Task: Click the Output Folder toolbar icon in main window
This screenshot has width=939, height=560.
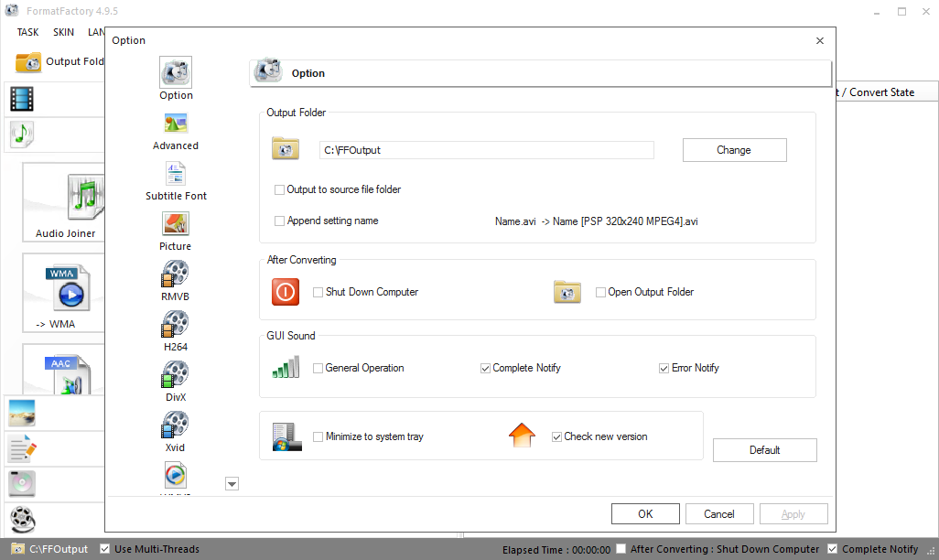Action: coord(28,61)
